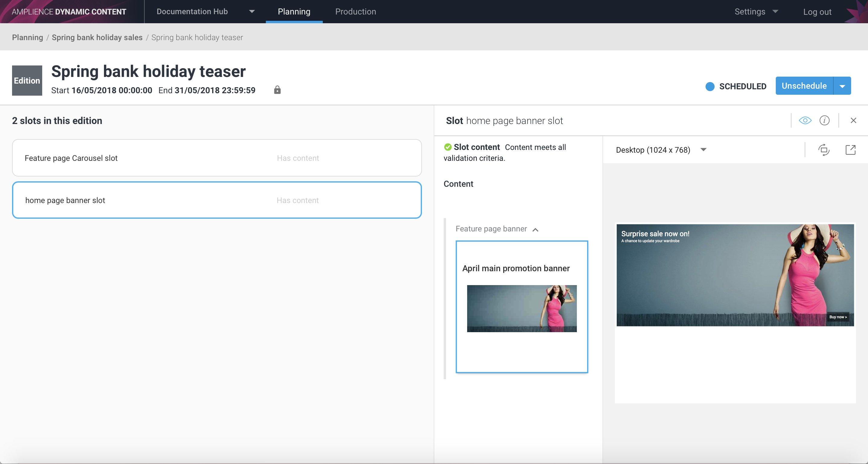
Task: Click the green validation check icon
Action: [448, 147]
